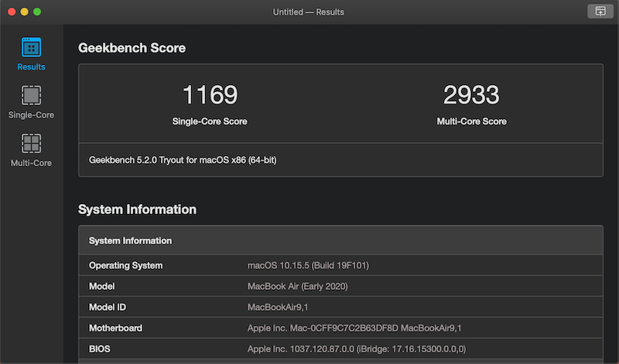Image resolution: width=619 pixels, height=364 pixels.
Task: Click the System Information table header row
Action: (340, 240)
